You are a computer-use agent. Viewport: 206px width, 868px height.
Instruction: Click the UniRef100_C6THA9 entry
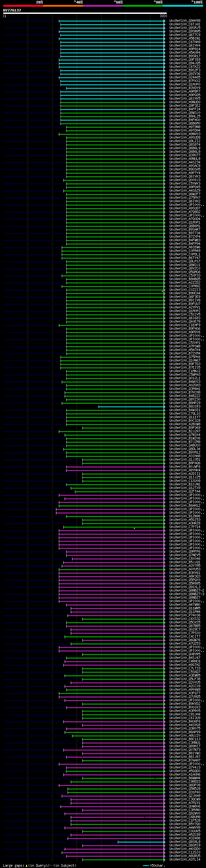[x=185, y=42]
